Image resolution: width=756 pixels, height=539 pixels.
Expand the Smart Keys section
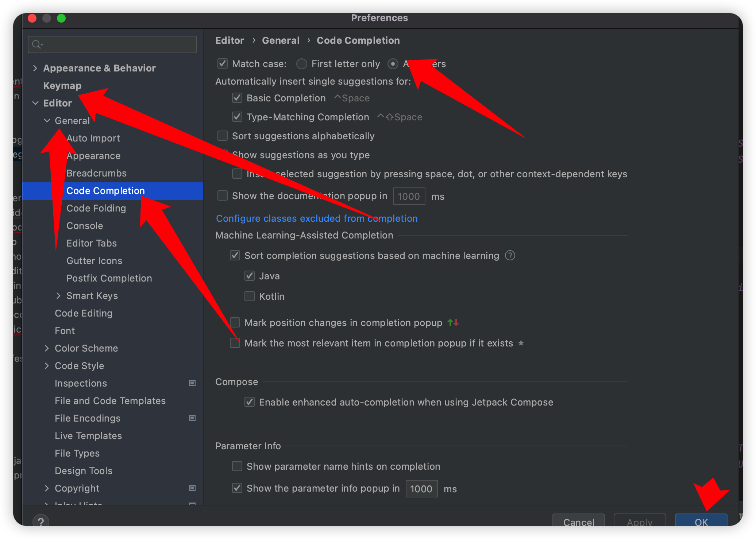pos(58,295)
